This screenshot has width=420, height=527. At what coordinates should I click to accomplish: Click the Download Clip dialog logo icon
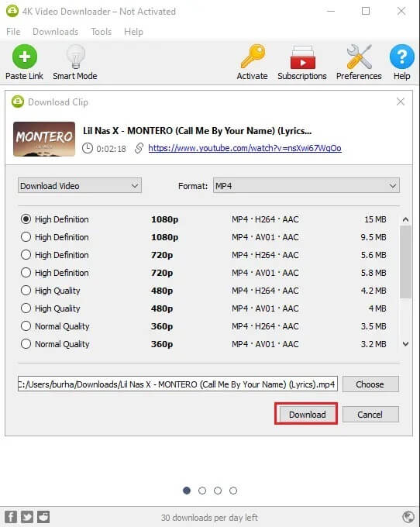pos(18,102)
